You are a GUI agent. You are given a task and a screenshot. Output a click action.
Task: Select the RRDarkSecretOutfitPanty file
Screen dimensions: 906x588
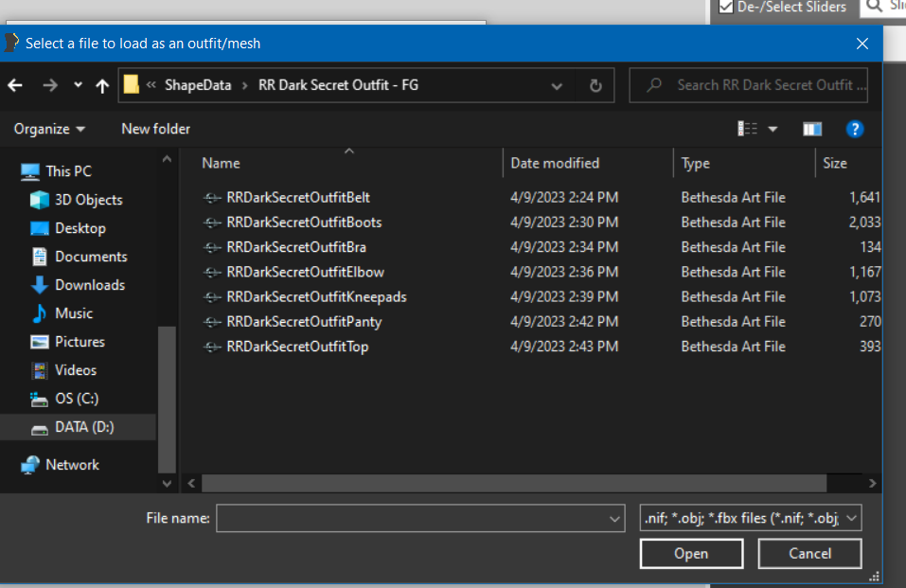click(304, 322)
